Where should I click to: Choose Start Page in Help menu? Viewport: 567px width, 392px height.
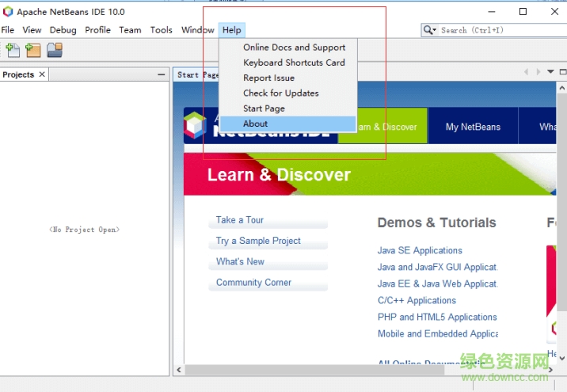pyautogui.click(x=287, y=108)
